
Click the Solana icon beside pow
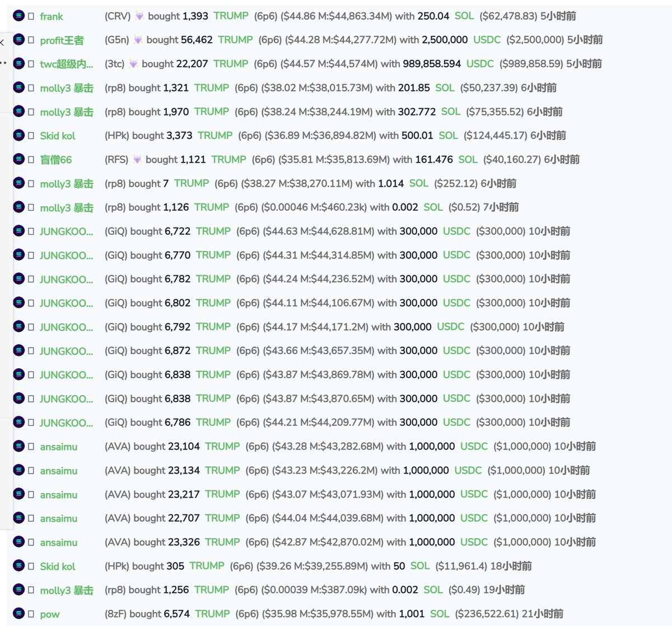[x=18, y=614]
